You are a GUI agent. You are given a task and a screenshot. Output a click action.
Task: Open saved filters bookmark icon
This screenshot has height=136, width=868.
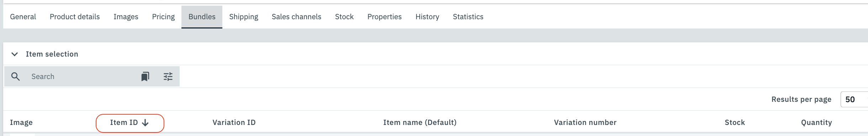145,77
